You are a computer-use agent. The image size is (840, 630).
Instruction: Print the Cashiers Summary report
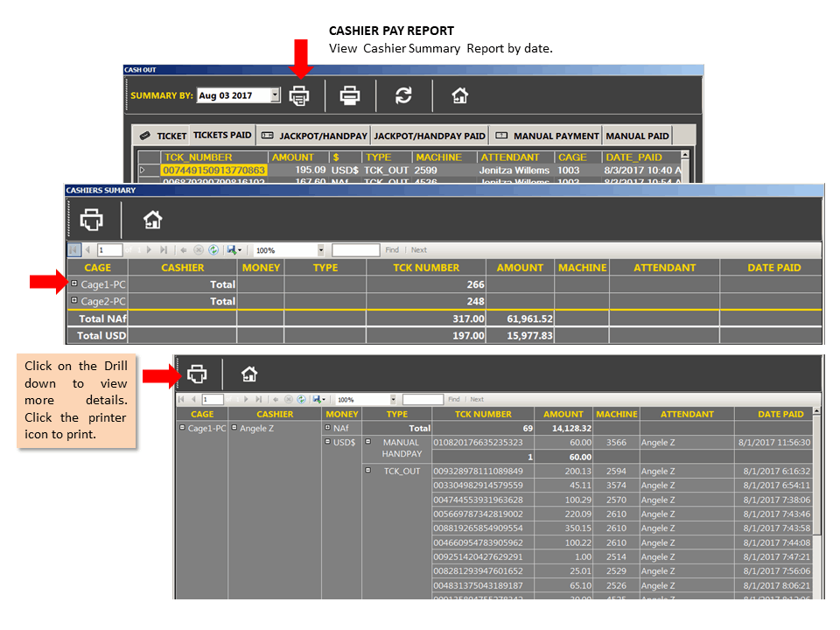92,220
